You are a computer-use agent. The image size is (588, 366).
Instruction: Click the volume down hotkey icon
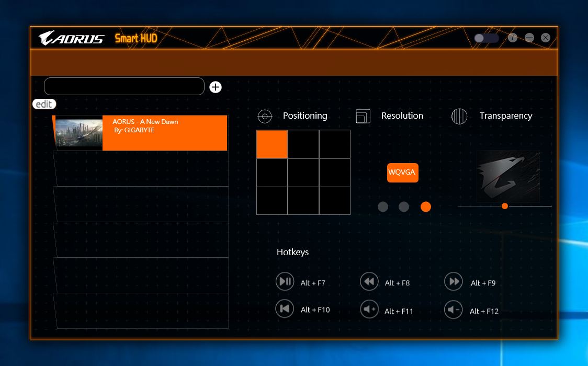click(454, 310)
